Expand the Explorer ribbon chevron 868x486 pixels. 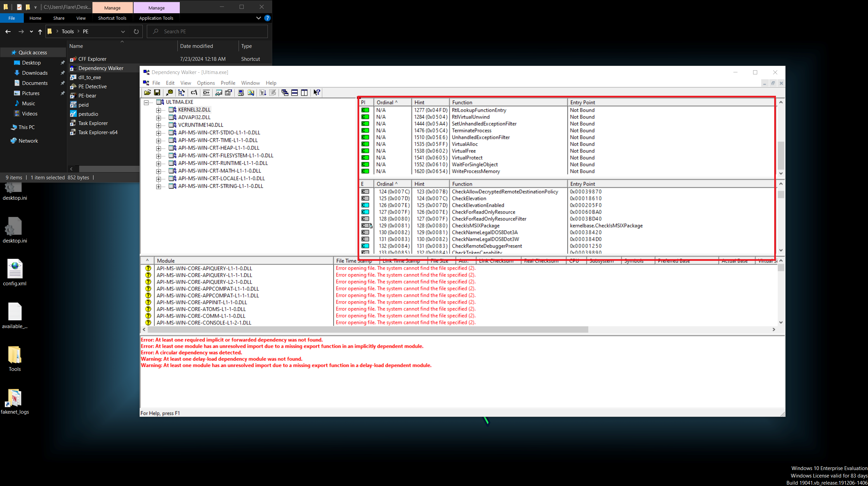[x=259, y=18]
